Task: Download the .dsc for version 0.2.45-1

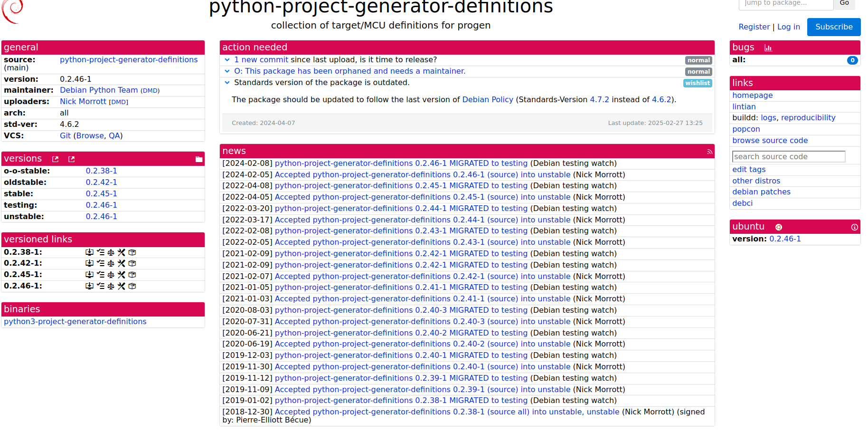Action: point(89,275)
